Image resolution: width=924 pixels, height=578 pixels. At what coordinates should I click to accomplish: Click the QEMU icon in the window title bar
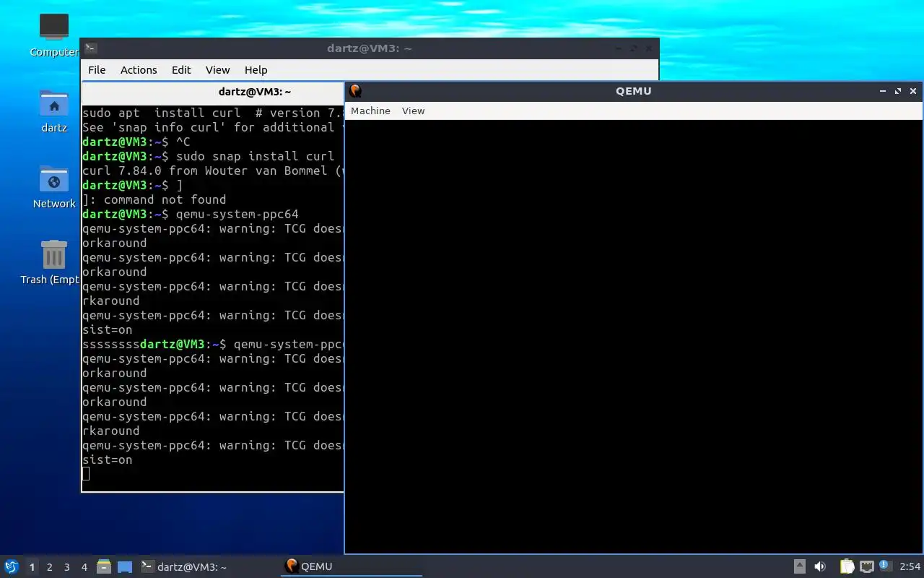click(355, 91)
